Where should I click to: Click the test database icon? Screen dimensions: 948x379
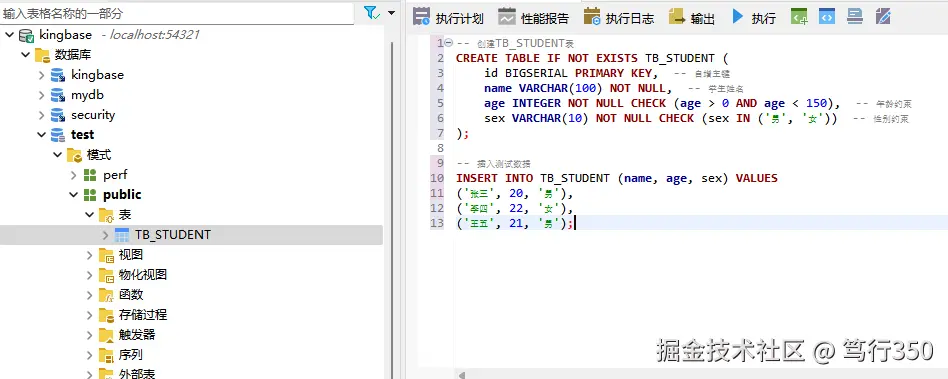click(x=58, y=135)
